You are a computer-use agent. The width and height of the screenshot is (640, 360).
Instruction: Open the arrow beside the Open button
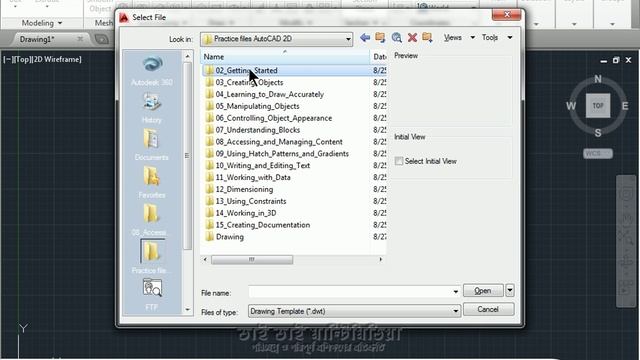coord(510,290)
